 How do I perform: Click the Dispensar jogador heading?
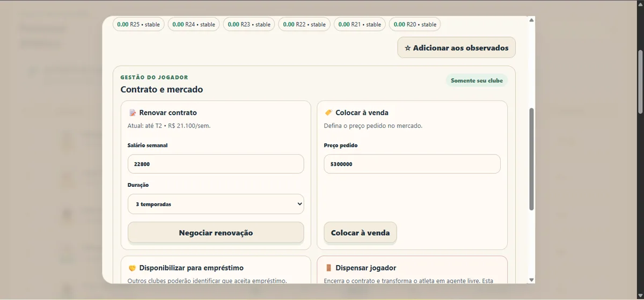[x=366, y=268]
